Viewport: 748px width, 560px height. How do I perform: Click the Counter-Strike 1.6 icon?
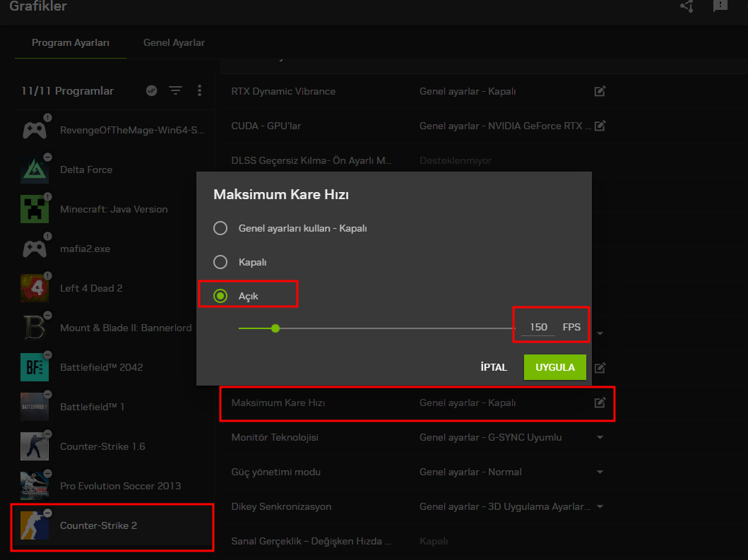[x=35, y=446]
